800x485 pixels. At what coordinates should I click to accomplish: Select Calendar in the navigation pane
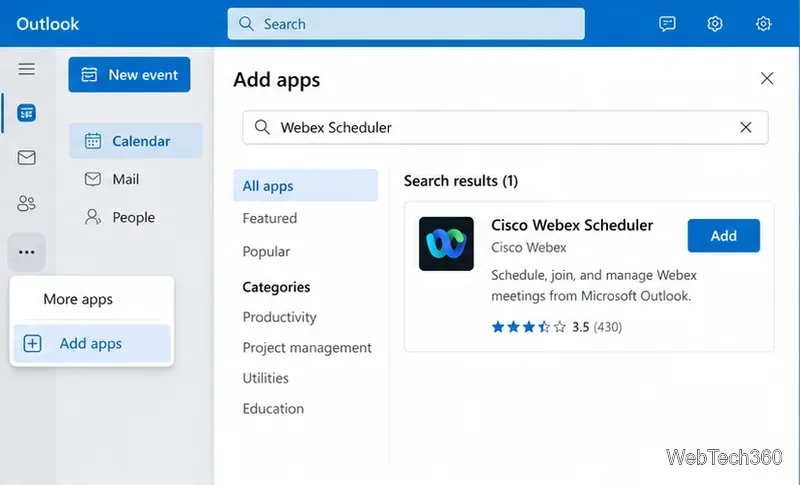(x=136, y=141)
